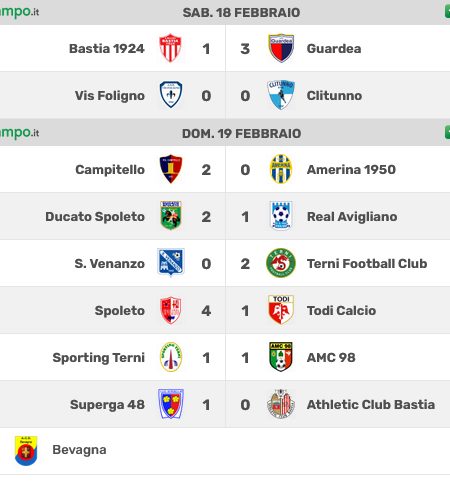Select the Clitunno team badge

point(281,95)
